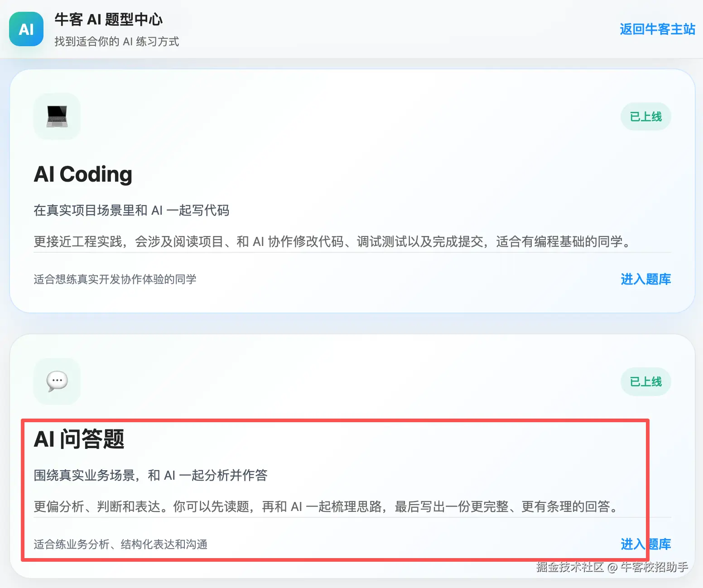The width and height of the screenshot is (703, 588).
Task: Click the text 适合想练真实开发协作体验的同学
Action: point(115,279)
